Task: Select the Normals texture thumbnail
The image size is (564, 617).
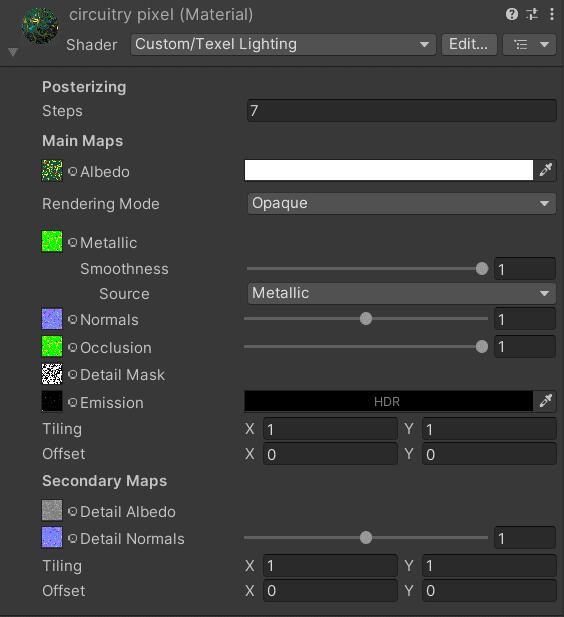Action: [x=52, y=319]
